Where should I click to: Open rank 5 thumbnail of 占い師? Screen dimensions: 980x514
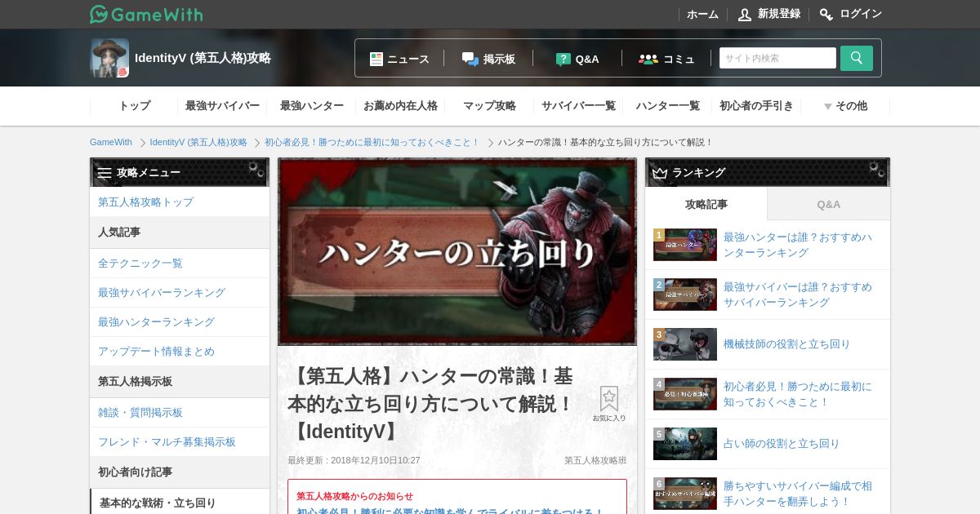coord(685,444)
